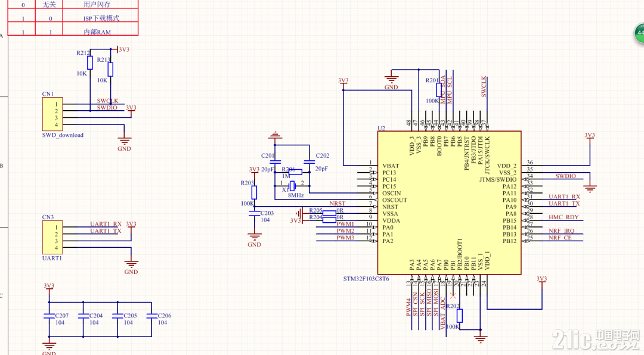
Task: Click the GND symbol above the chip
Action: click(x=391, y=79)
